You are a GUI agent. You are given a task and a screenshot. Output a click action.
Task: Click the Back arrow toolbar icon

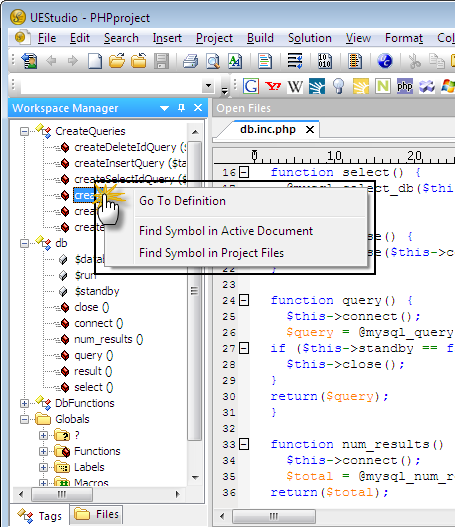pyautogui.click(x=51, y=61)
